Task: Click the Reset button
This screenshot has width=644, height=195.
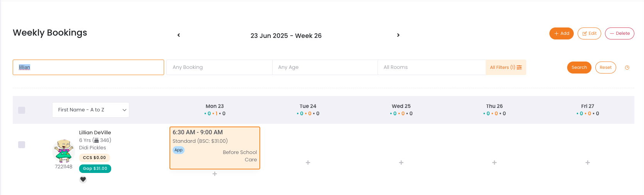Action: (x=605, y=67)
